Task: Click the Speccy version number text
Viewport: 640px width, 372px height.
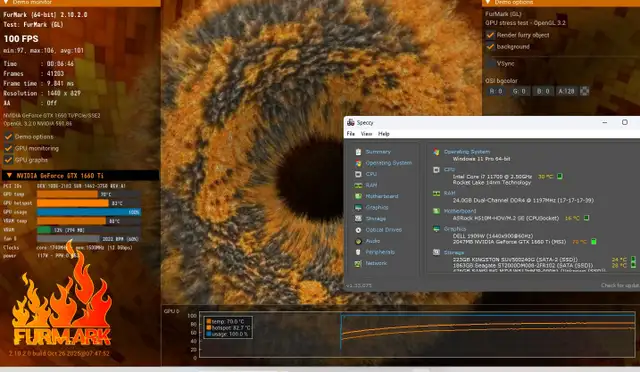Action: pos(359,285)
